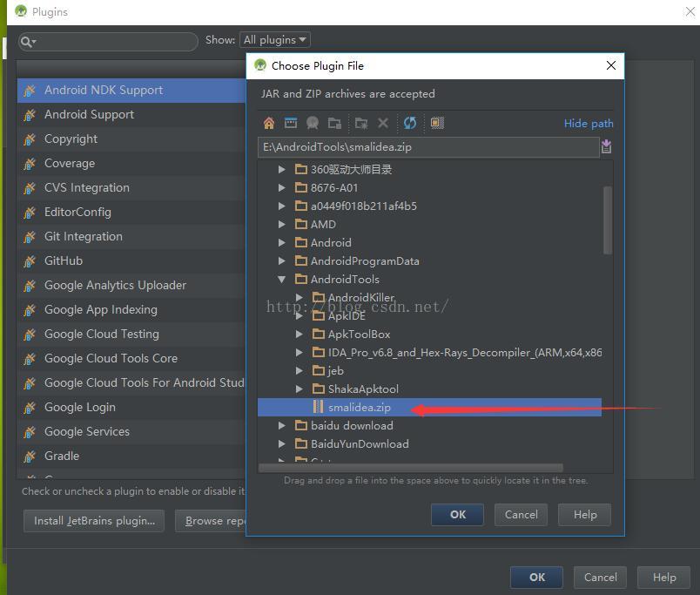Toggle show hidden files and directories icon

[437, 123]
